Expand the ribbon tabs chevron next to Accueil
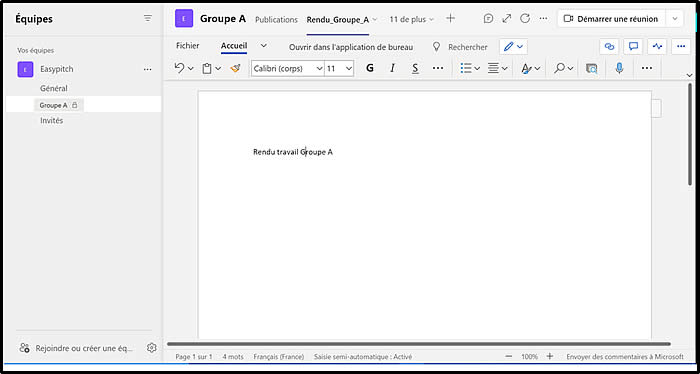Screen dimensions: 700x374 pos(264,46)
